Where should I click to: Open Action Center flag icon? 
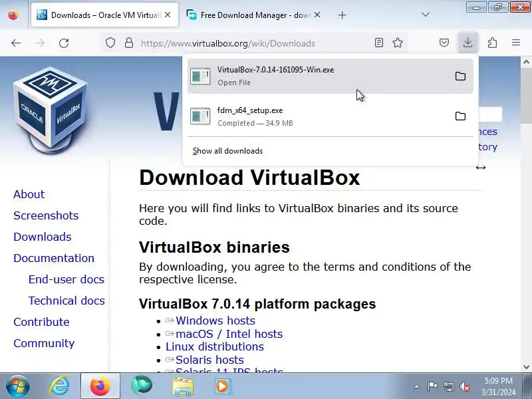click(432, 386)
